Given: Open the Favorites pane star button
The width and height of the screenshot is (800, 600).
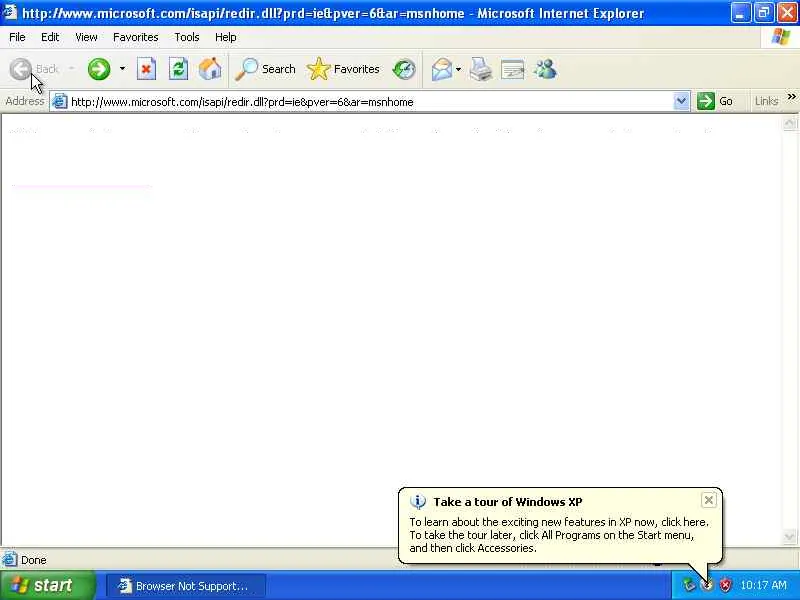Looking at the screenshot, I should pos(343,69).
